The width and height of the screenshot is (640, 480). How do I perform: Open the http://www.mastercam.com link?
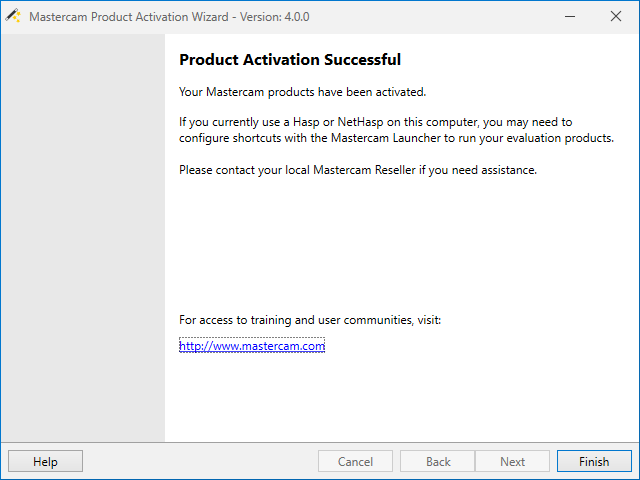click(252, 346)
